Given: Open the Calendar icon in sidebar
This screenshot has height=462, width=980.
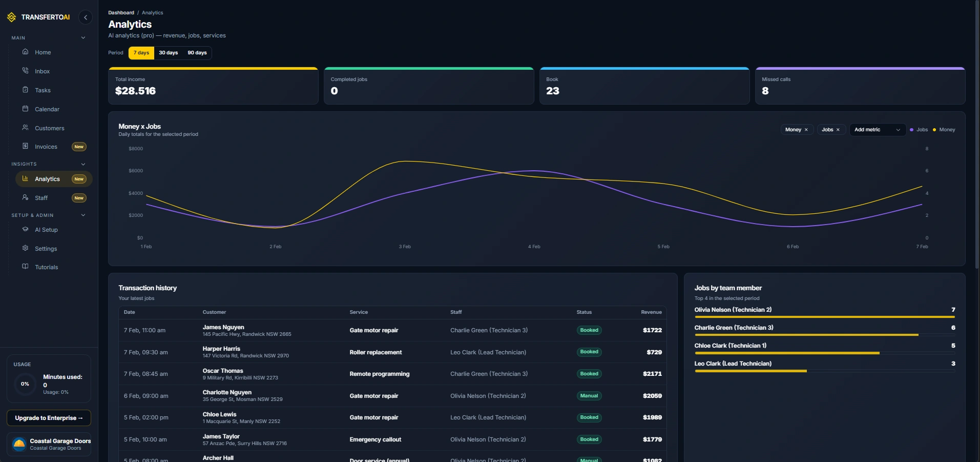Looking at the screenshot, I should click(25, 109).
